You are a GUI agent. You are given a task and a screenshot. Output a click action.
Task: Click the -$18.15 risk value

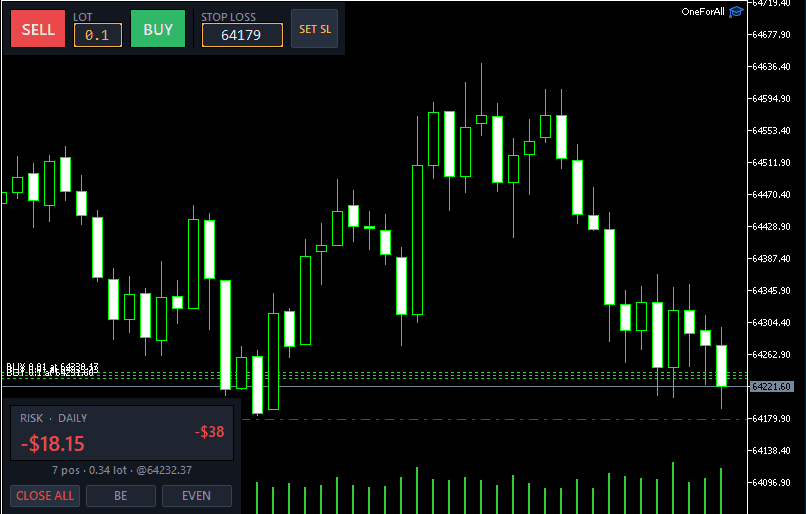click(x=52, y=444)
